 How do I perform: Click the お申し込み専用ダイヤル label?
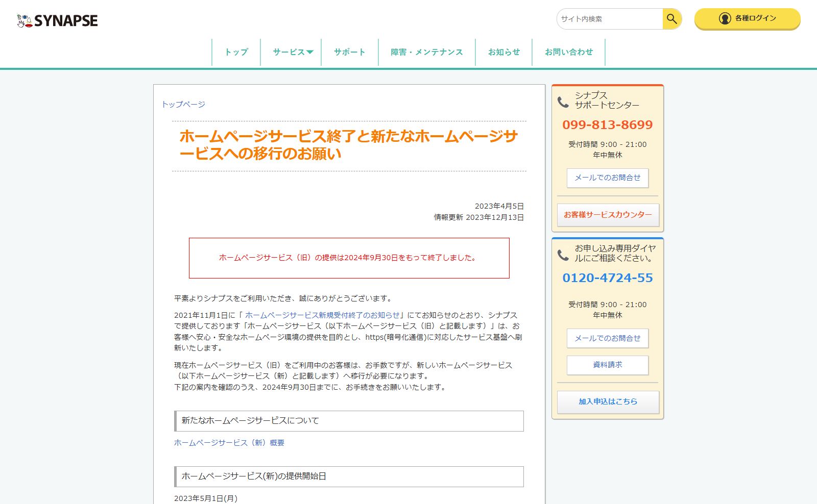pos(615,253)
